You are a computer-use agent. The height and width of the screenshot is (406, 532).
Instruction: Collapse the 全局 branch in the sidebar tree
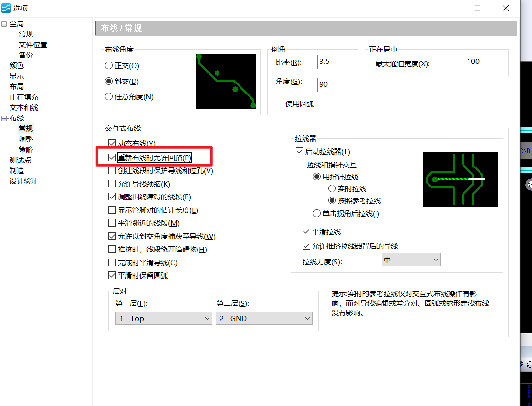tap(4, 23)
